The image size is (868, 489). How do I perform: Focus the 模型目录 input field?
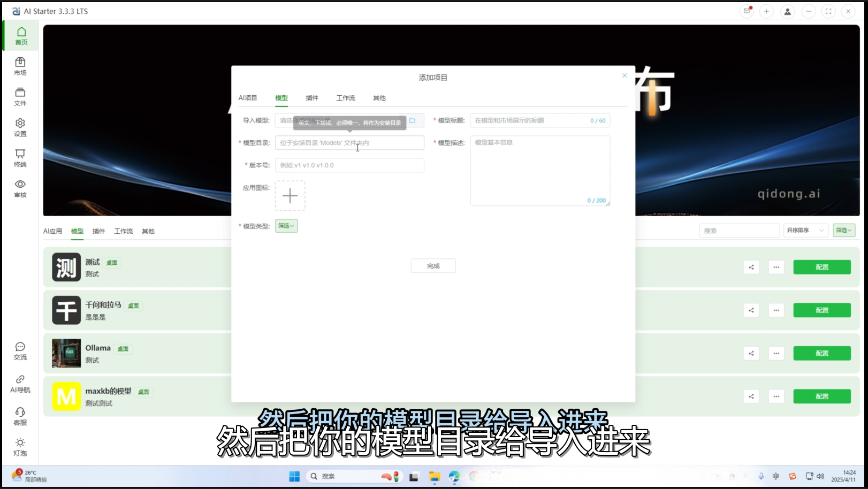coord(349,143)
